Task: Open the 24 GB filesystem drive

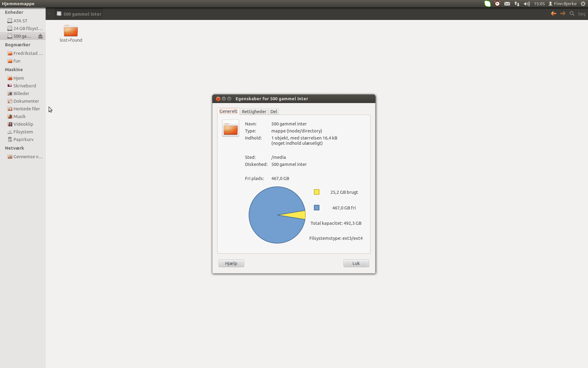Action: pyautogui.click(x=23, y=28)
